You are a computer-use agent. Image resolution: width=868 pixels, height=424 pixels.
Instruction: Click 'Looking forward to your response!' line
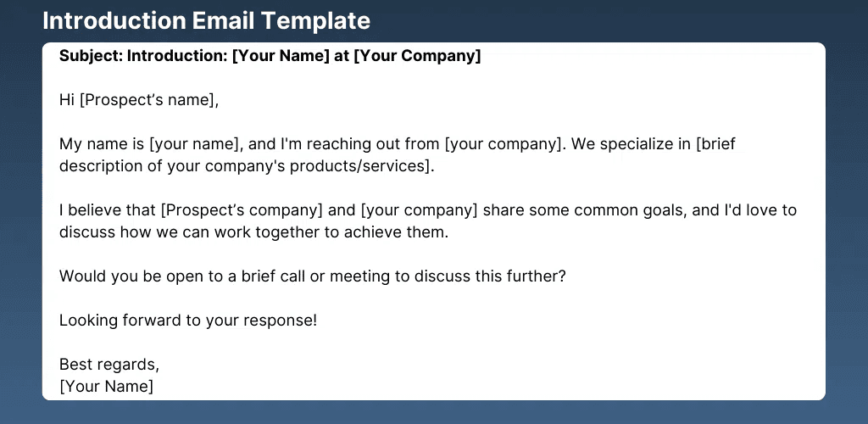tap(188, 321)
